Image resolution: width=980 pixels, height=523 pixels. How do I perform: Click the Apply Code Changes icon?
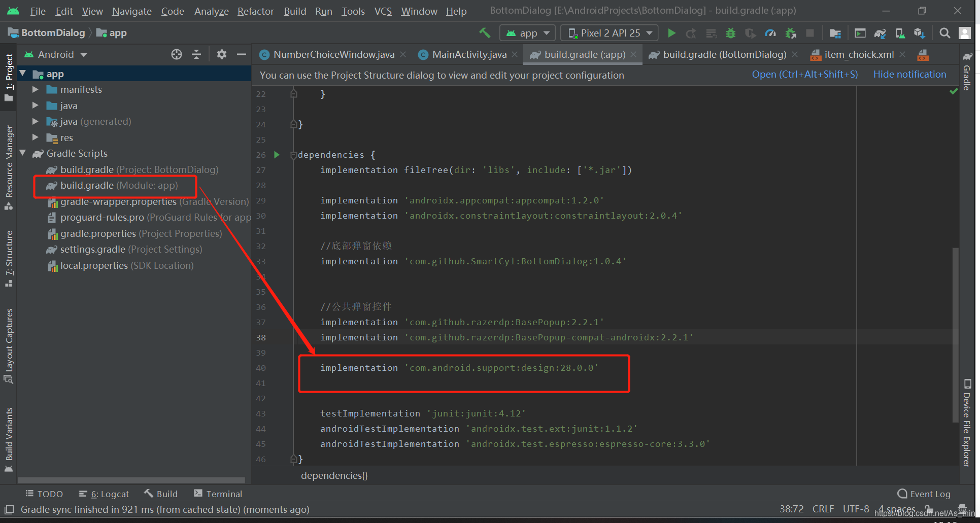click(711, 33)
